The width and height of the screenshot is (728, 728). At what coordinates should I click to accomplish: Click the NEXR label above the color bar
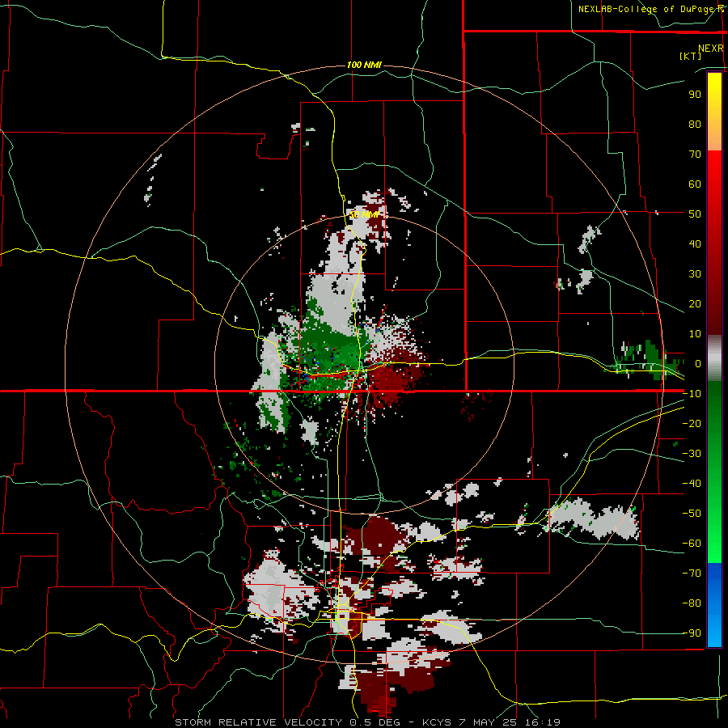[711, 49]
